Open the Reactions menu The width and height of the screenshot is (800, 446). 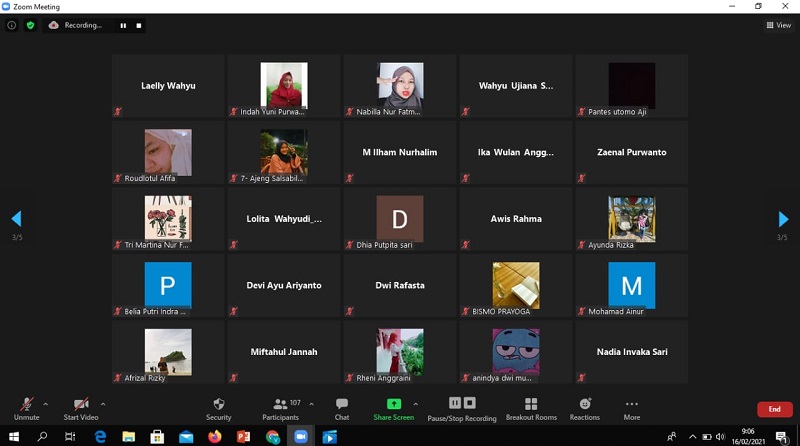(585, 409)
